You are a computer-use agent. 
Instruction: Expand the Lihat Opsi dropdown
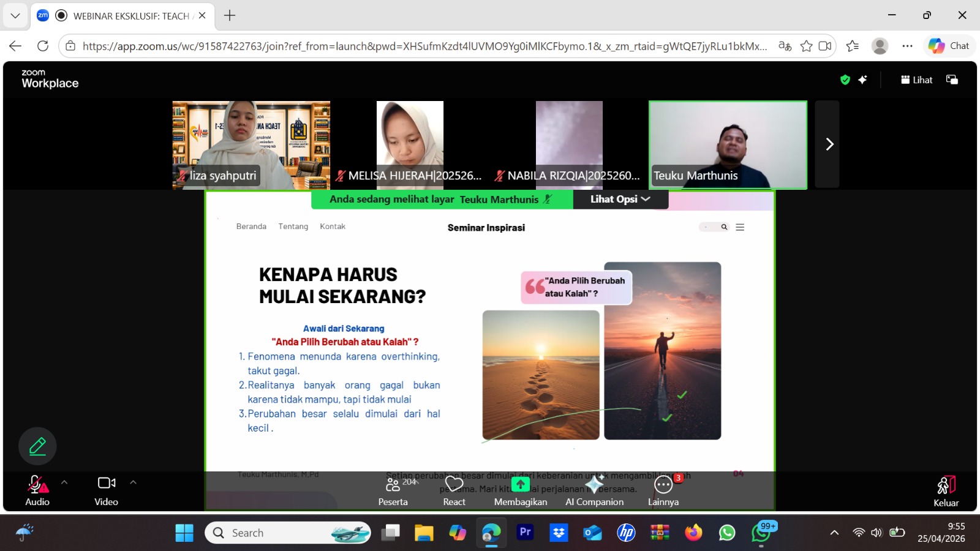click(620, 199)
